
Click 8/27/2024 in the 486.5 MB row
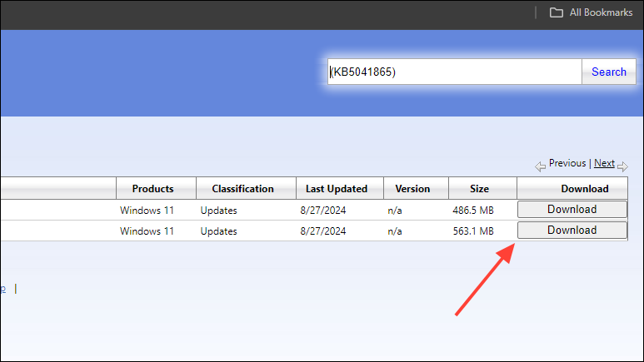322,211
